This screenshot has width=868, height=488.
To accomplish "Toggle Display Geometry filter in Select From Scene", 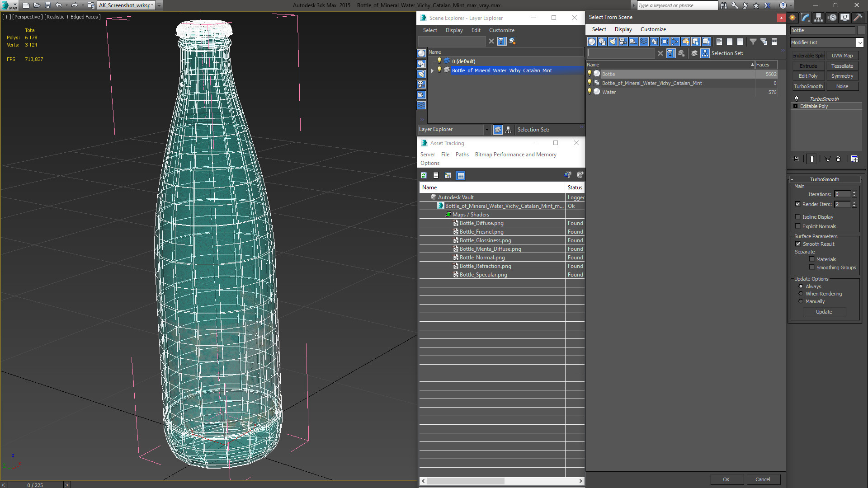I will click(x=592, y=42).
